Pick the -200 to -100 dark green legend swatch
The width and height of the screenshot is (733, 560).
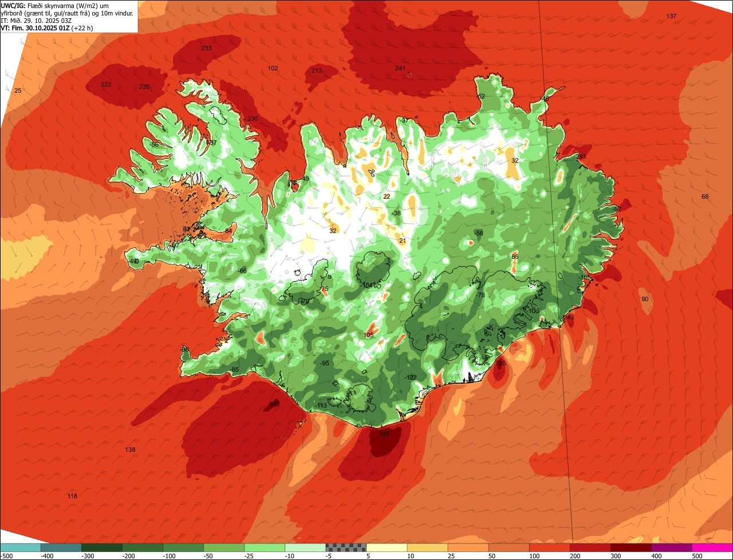[x=143, y=548]
